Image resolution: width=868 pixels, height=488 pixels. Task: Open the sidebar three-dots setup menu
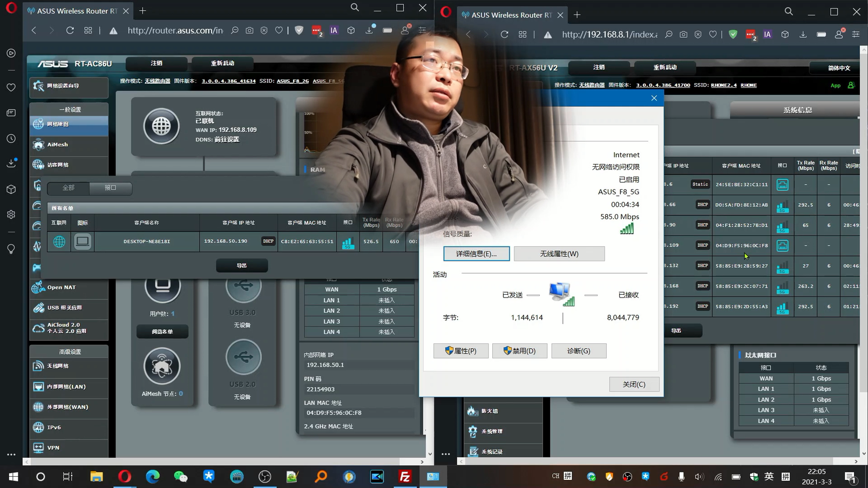(11, 455)
